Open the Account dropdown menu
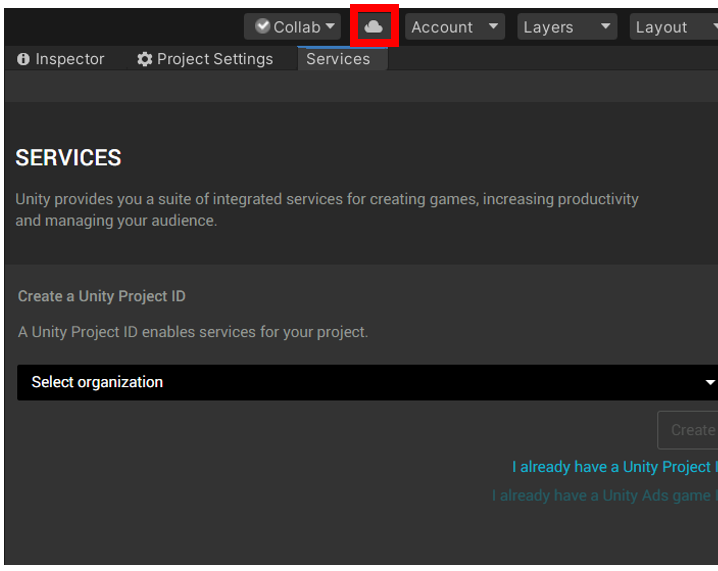The image size is (718, 571). [x=455, y=27]
